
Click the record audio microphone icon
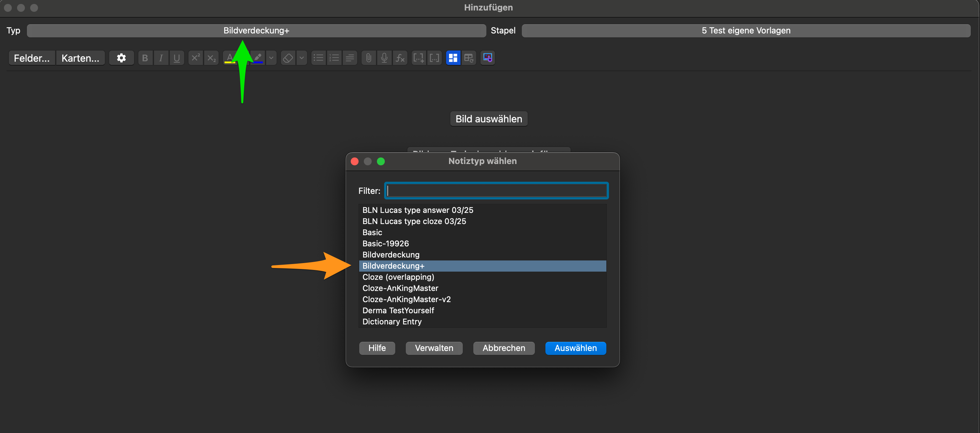point(384,58)
